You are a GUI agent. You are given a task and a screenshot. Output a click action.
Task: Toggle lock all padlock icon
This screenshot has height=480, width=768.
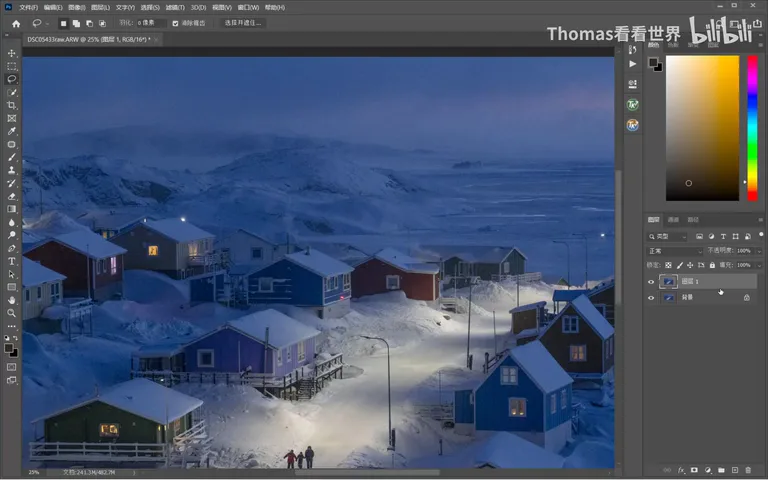(712, 265)
